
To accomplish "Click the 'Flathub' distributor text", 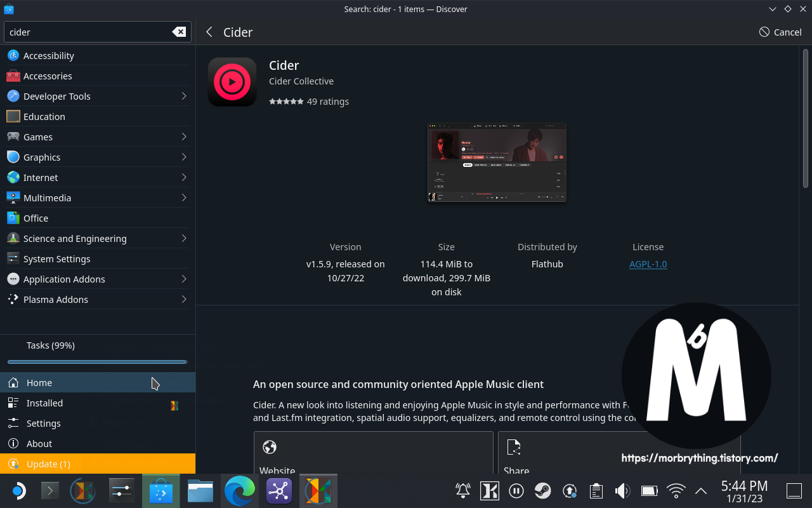I will tap(547, 264).
